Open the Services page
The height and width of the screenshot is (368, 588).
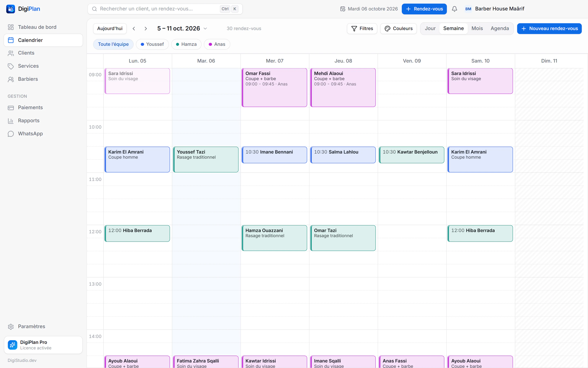pos(43,66)
